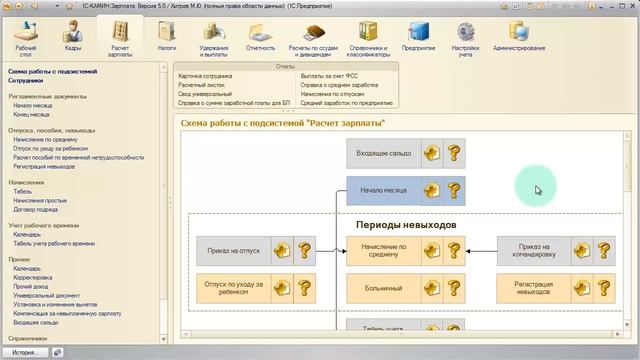
Task: Click the history list icon beside История
Action: (x=58, y=353)
